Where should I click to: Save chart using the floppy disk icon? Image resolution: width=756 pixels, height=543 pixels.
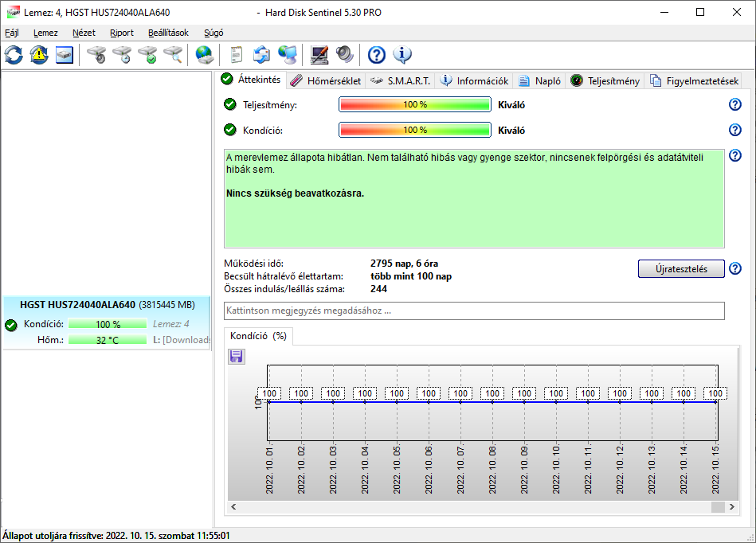[x=237, y=357]
